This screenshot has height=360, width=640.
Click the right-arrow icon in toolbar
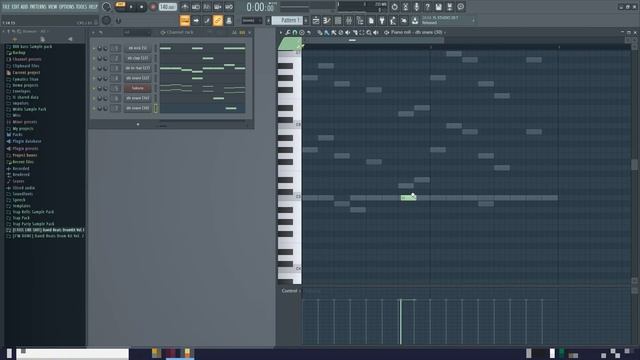point(196,20)
